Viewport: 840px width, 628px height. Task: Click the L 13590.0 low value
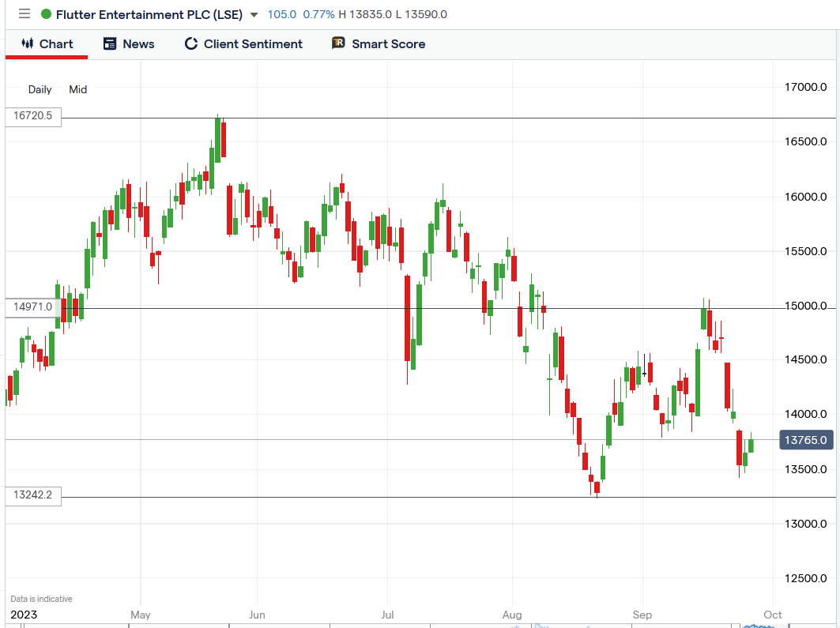tap(421, 14)
